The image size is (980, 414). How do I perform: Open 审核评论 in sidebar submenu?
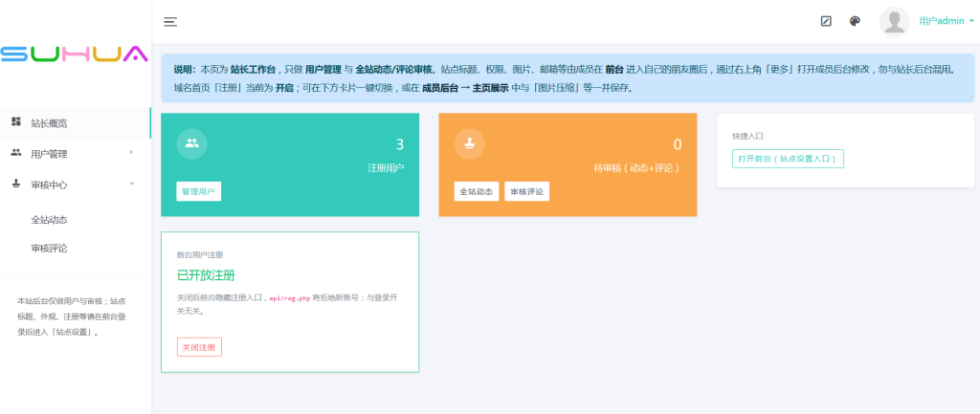pos(50,248)
